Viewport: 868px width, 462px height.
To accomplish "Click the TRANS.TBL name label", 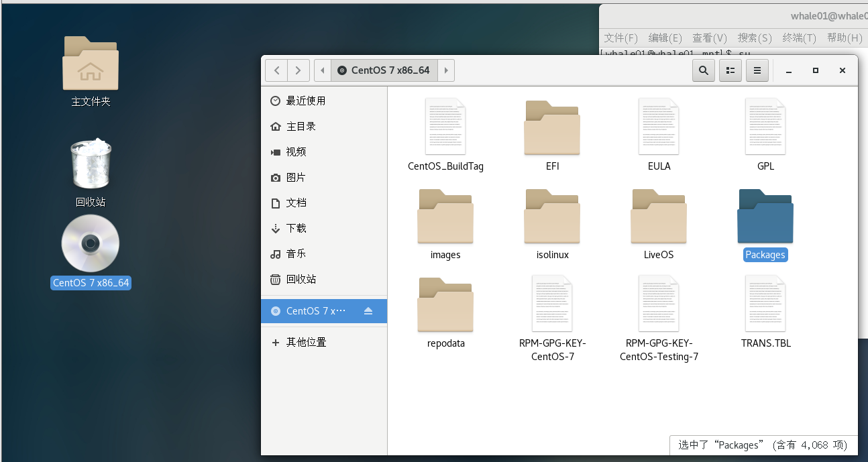I will click(x=765, y=343).
